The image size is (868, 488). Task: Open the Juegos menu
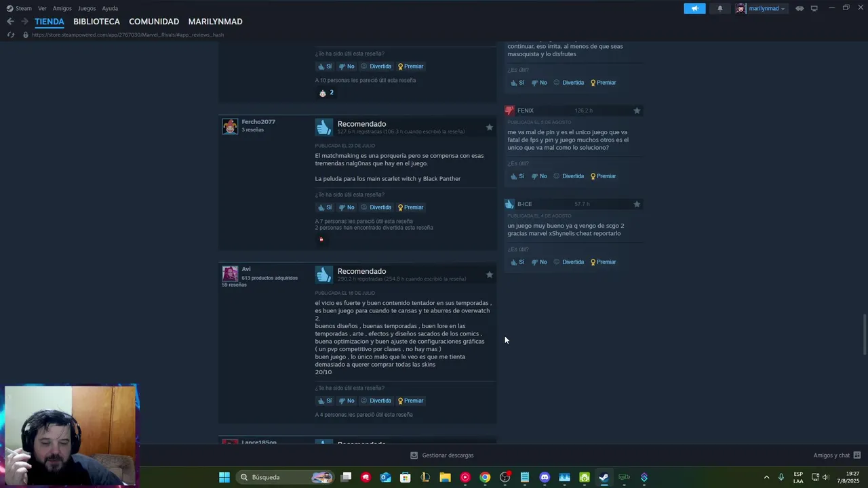[x=87, y=8]
